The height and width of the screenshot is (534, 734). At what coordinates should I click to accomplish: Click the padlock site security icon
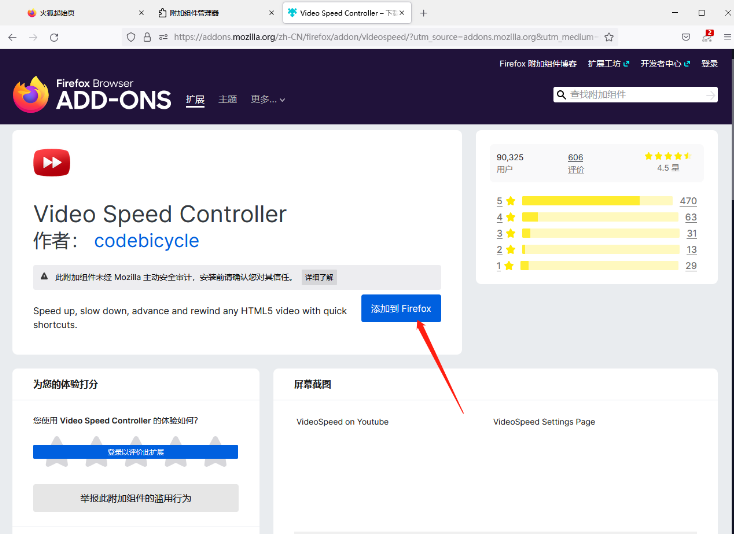[x=147, y=37]
